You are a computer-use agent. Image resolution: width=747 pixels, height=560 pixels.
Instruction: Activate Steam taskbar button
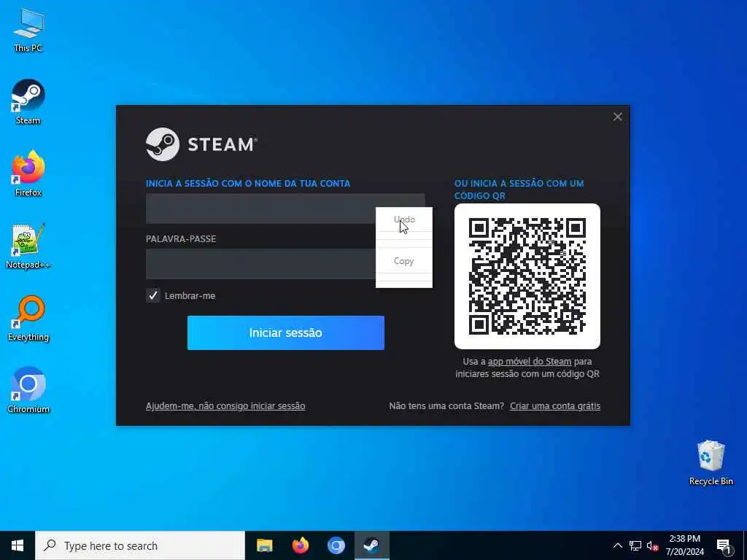coord(371,545)
